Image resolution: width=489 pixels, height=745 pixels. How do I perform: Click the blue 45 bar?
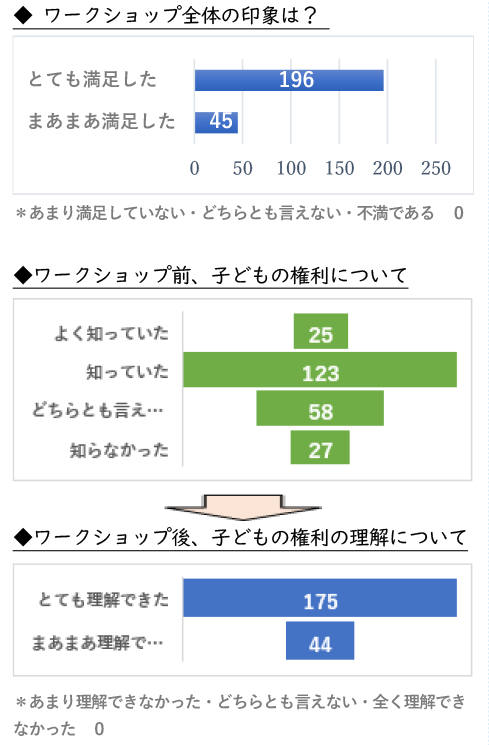(216, 122)
